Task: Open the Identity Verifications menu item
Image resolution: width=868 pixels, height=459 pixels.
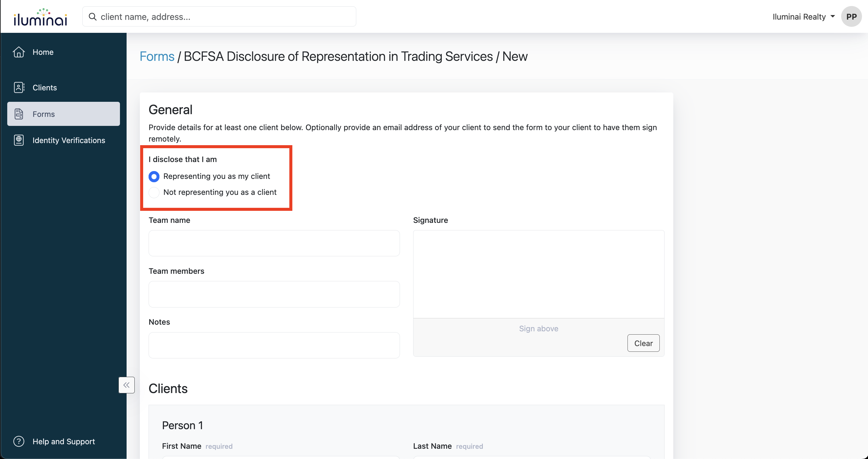Action: (x=69, y=140)
